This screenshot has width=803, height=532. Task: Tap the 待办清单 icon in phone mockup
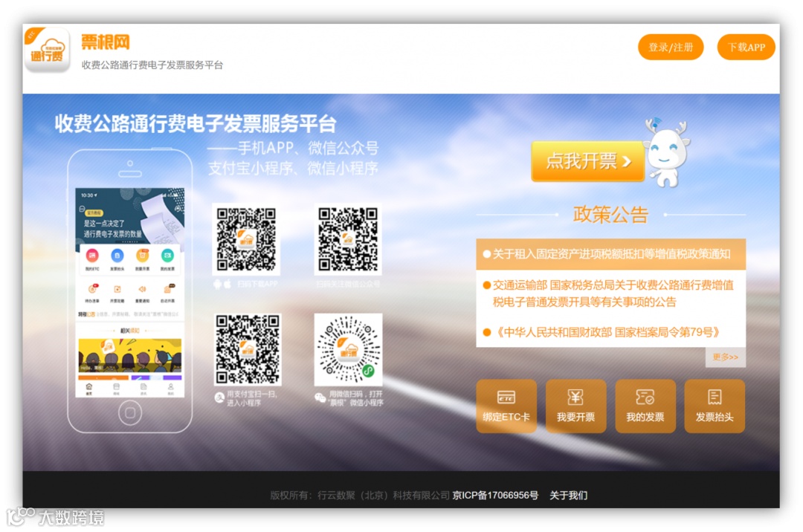(92, 290)
